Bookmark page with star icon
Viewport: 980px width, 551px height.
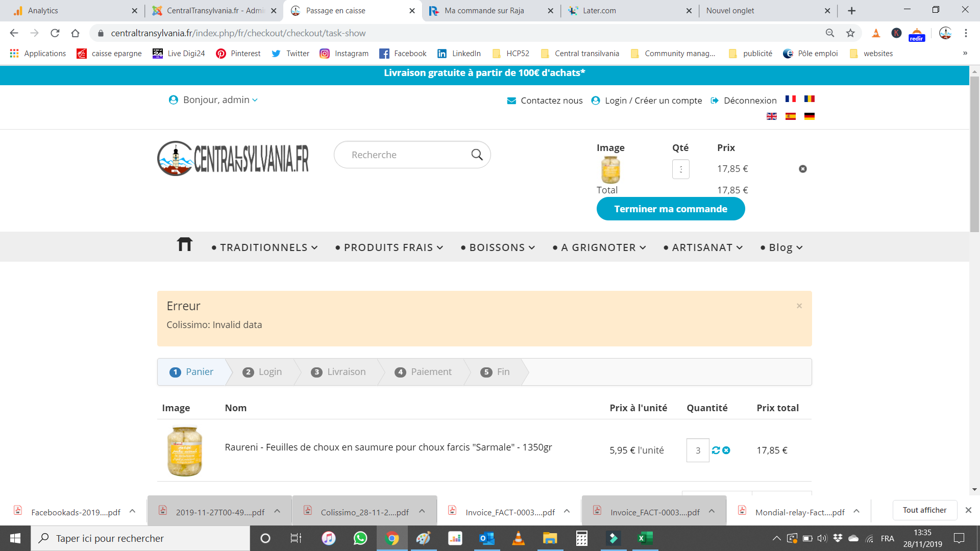[850, 33]
